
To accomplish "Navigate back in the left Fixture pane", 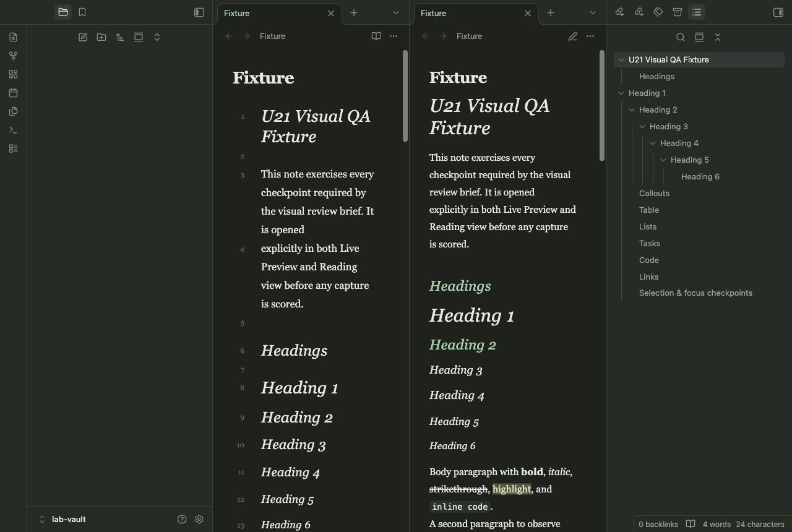I will point(229,36).
